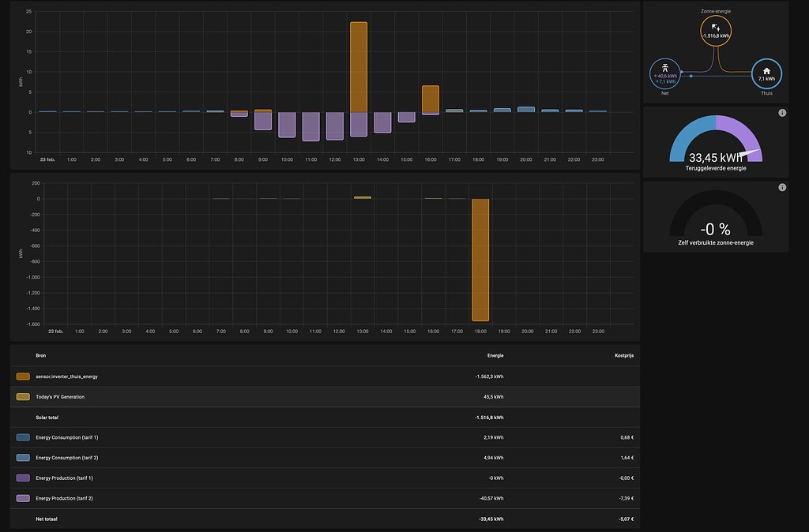Click the solar panel icon in Zonne-energie circle
The height and width of the screenshot is (532, 809).
pyautogui.click(x=715, y=26)
